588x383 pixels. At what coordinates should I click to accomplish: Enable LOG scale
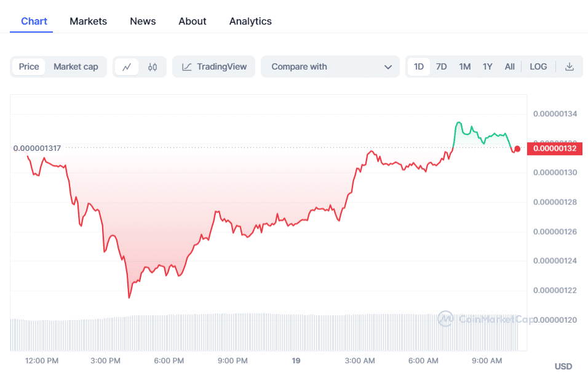(538, 67)
